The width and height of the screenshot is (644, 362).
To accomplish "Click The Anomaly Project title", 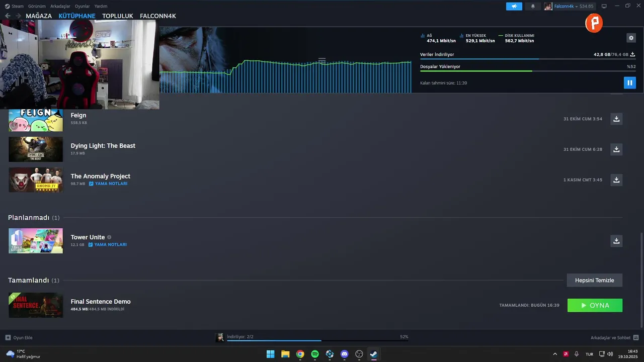I will pyautogui.click(x=101, y=176).
